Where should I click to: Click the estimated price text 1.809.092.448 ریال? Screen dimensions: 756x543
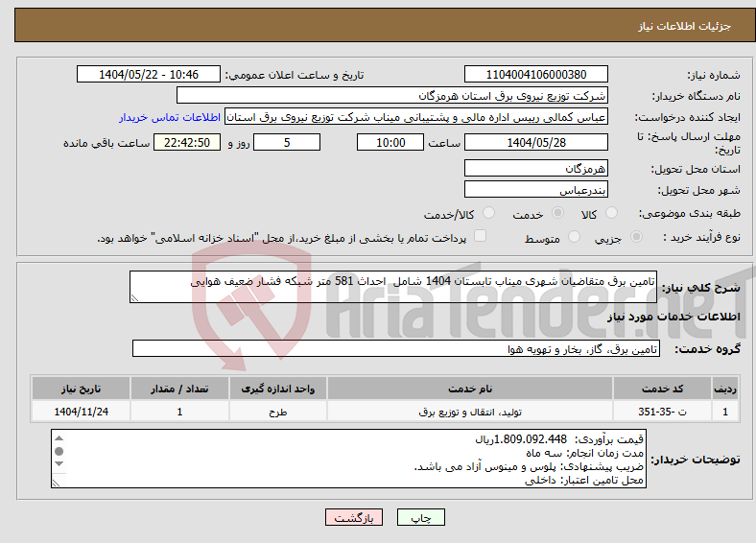[x=521, y=439]
